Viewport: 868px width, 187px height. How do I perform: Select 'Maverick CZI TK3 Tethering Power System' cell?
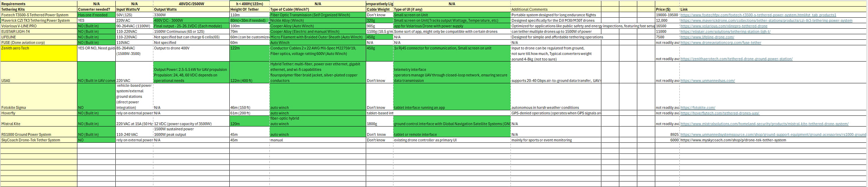(39, 20)
